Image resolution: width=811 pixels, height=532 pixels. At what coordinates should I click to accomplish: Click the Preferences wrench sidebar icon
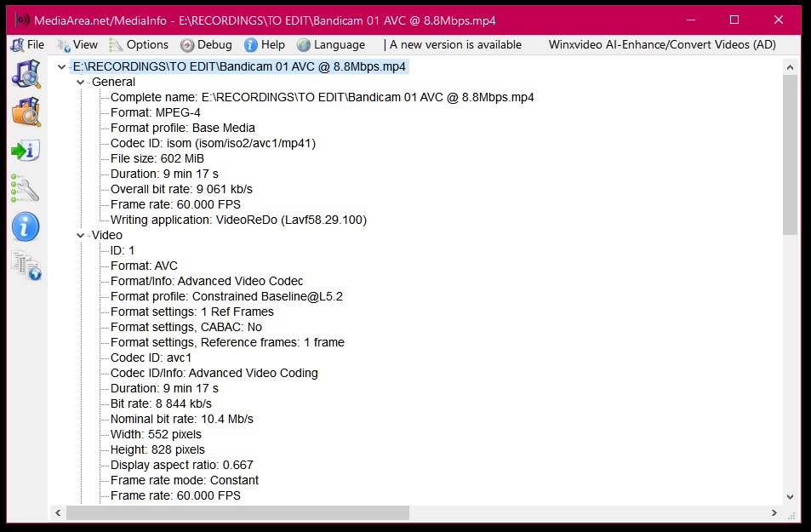(x=25, y=188)
